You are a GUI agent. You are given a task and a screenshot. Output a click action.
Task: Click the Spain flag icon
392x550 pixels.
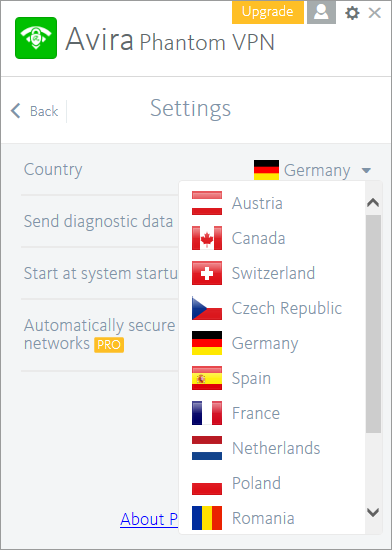(x=207, y=378)
